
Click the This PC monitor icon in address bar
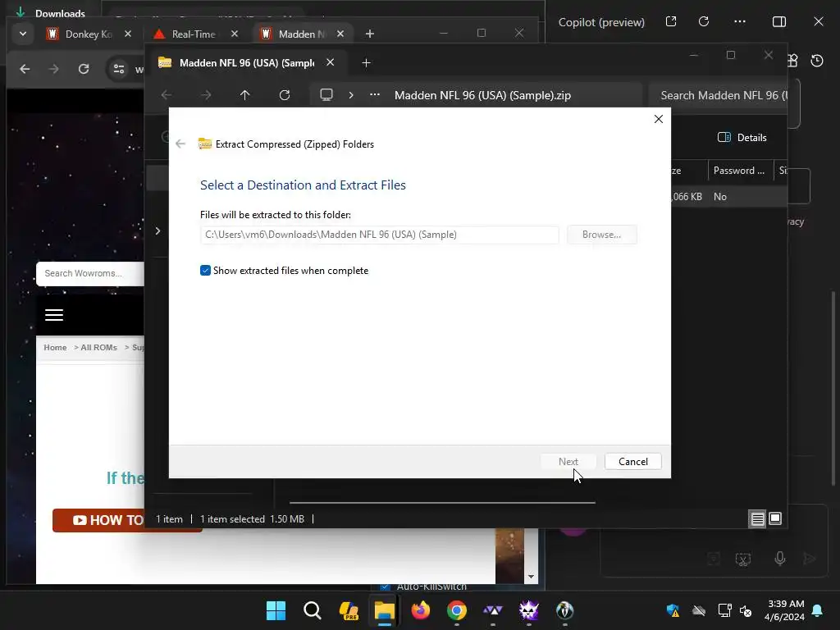(x=326, y=95)
